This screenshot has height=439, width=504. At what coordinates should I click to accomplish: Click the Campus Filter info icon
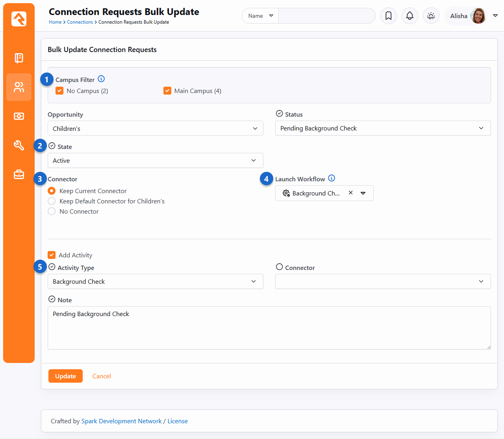pyautogui.click(x=101, y=79)
